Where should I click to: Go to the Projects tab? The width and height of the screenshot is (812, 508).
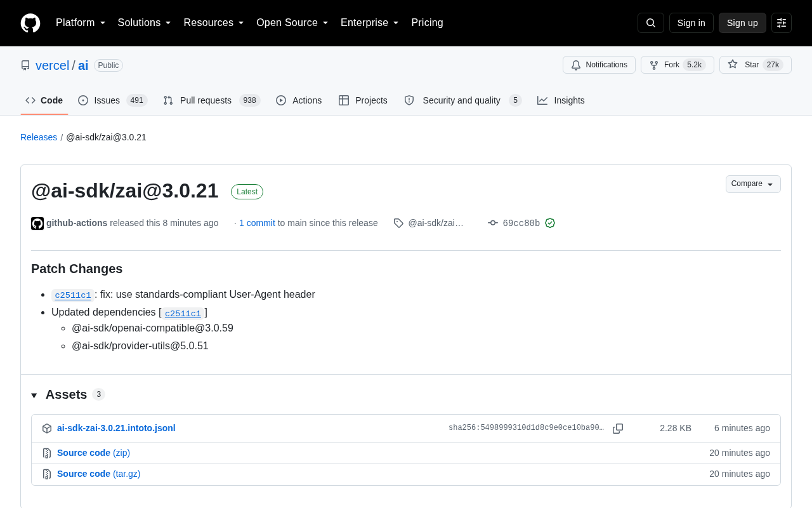point(363,100)
